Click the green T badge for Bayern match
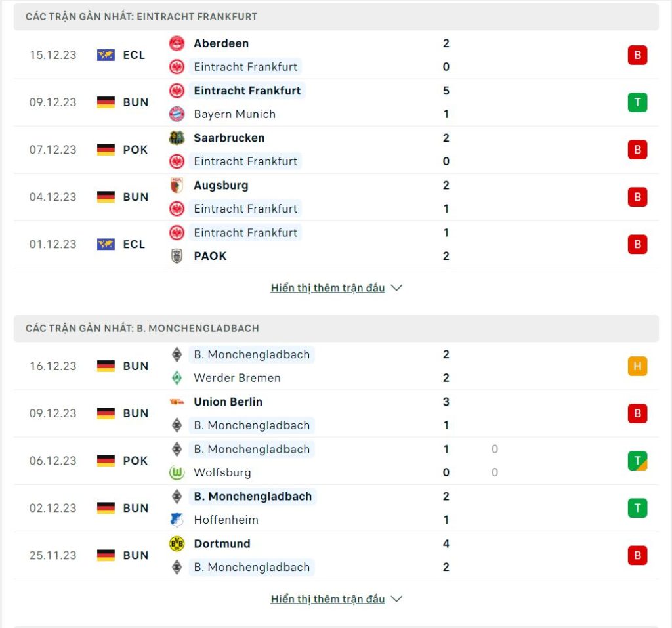 click(x=637, y=102)
